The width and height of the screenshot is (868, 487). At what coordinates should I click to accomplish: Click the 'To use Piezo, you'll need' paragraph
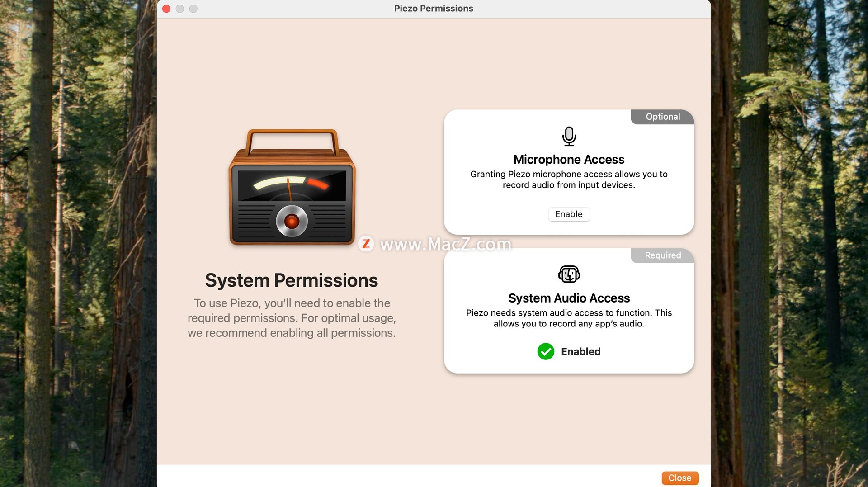tap(292, 318)
